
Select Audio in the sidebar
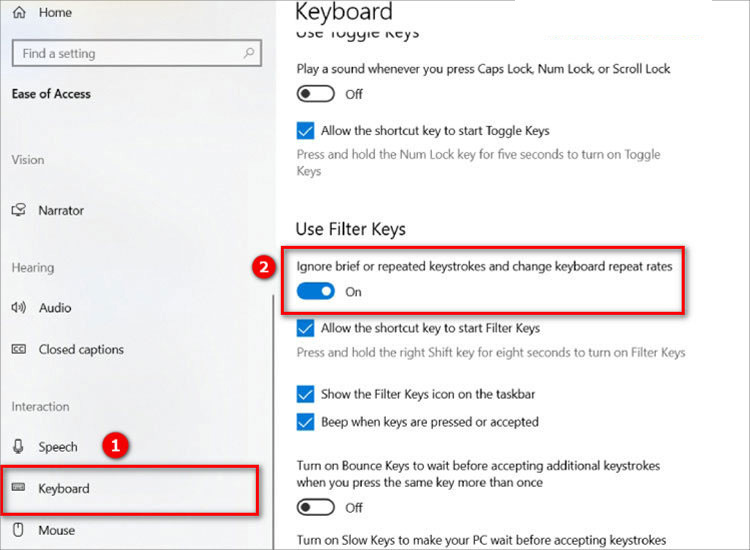(55, 308)
